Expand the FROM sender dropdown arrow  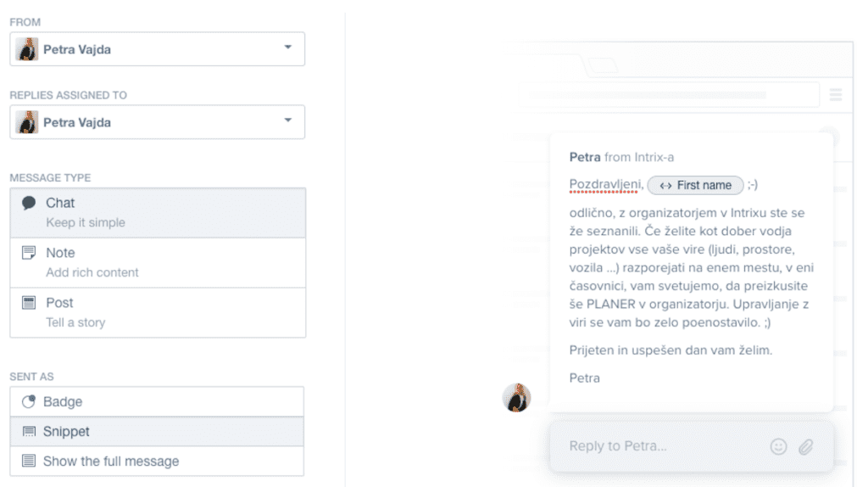click(x=288, y=48)
